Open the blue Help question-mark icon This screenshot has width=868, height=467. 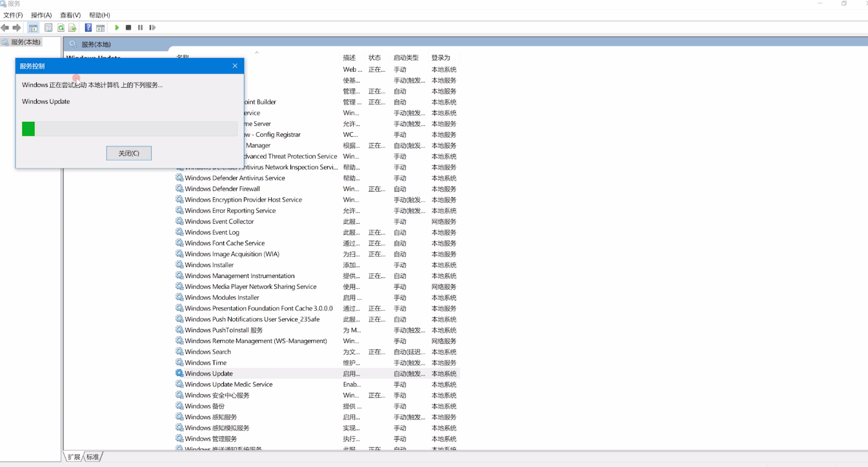[x=88, y=28]
